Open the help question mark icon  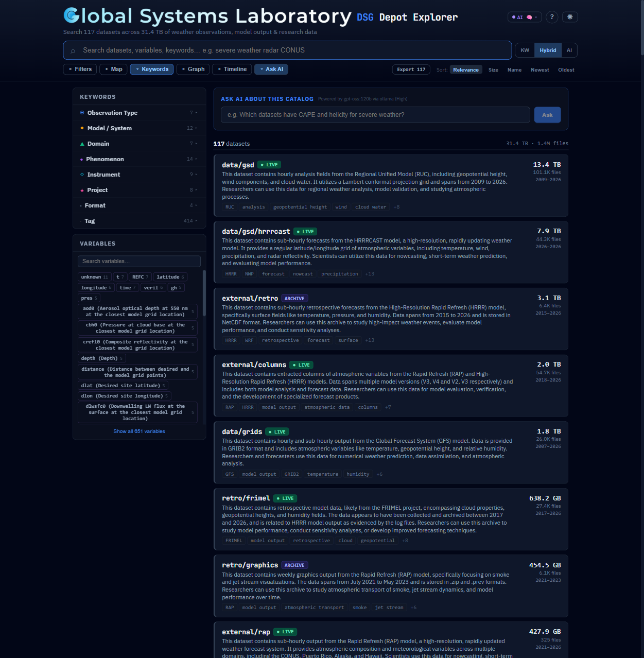pos(552,17)
